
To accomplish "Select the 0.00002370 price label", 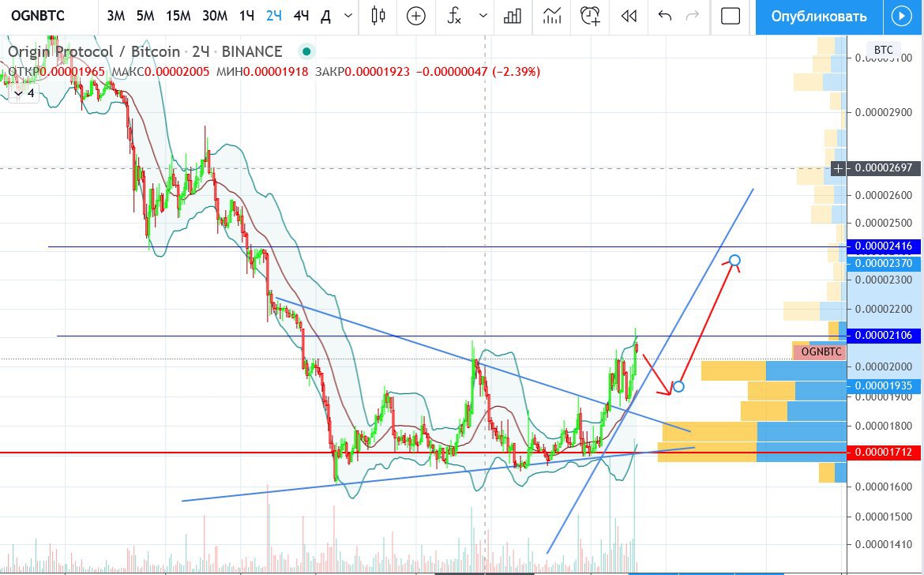I will point(883,263).
